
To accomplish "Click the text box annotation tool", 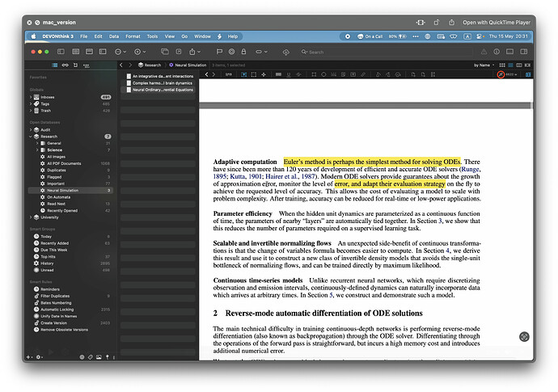I will 353,74.
